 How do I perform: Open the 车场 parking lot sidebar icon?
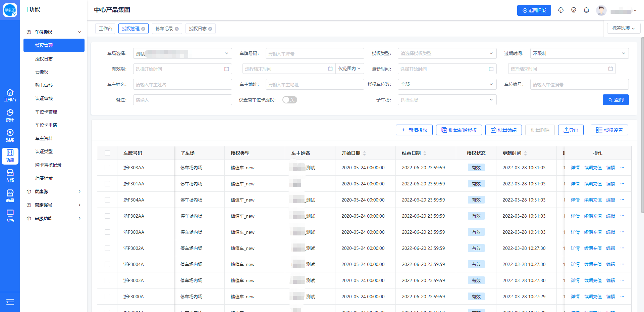tap(10, 176)
